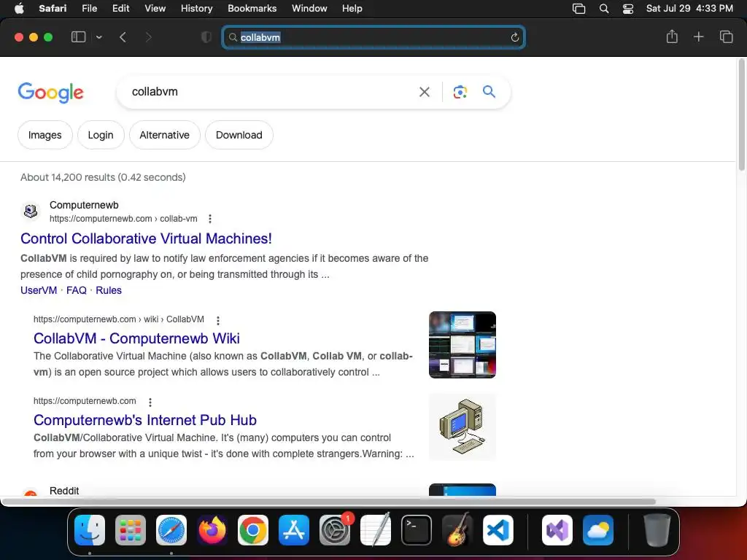This screenshot has width=747, height=560.
Task: Open the Window menu
Action: 309,9
